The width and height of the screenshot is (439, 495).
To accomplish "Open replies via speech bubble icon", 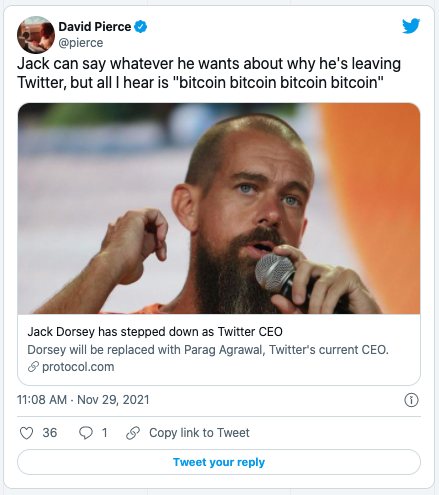I will click(86, 433).
